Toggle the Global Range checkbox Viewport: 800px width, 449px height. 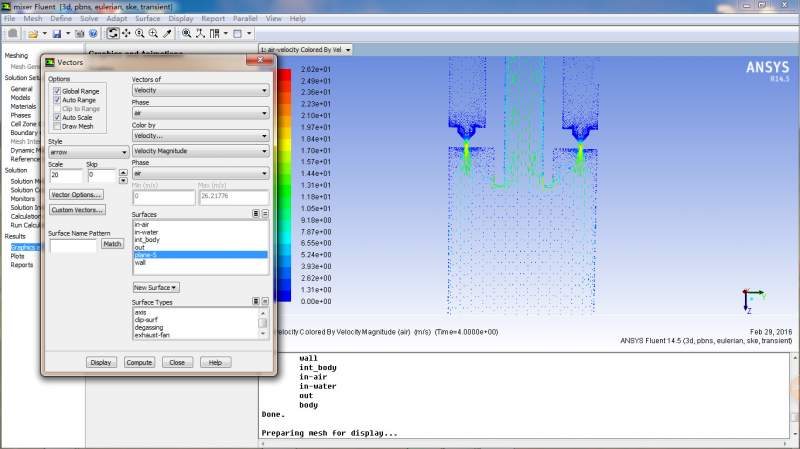pos(57,91)
